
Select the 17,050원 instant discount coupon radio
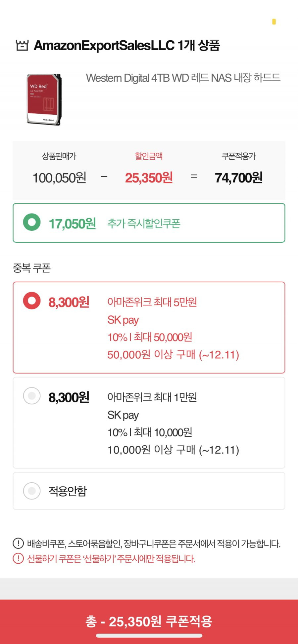(x=32, y=222)
